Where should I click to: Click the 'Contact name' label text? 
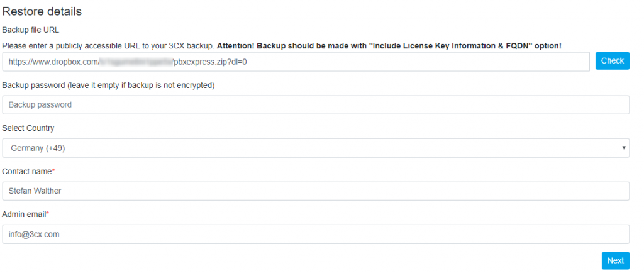tap(27, 171)
